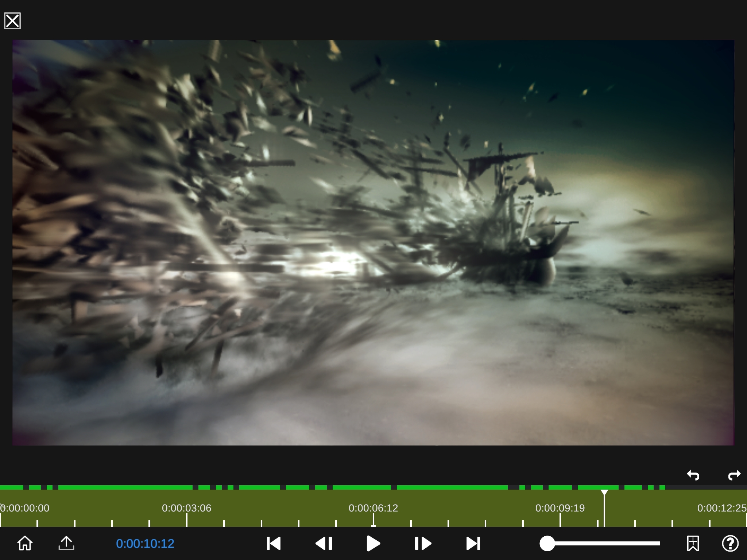Step back one frame
The image size is (747, 560).
(x=324, y=543)
